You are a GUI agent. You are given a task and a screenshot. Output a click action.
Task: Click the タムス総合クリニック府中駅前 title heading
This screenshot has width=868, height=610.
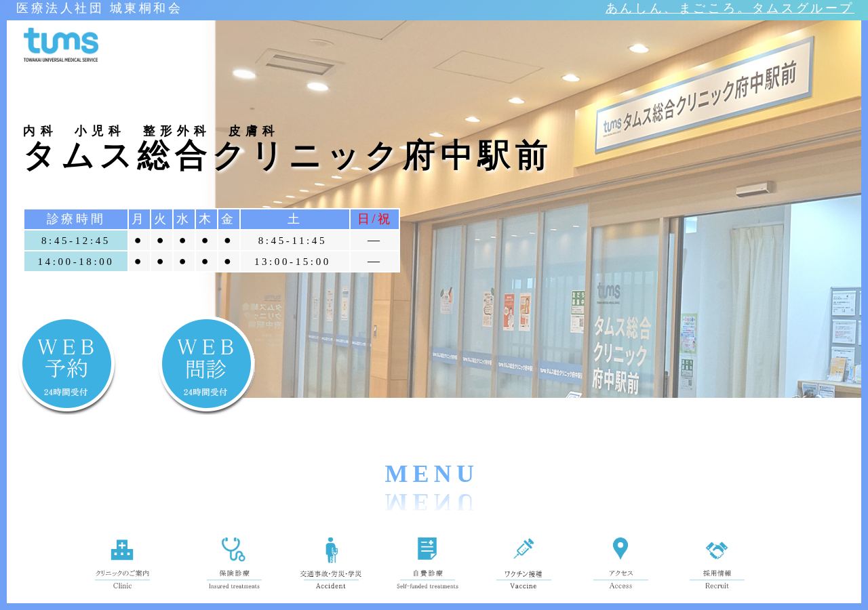click(285, 157)
